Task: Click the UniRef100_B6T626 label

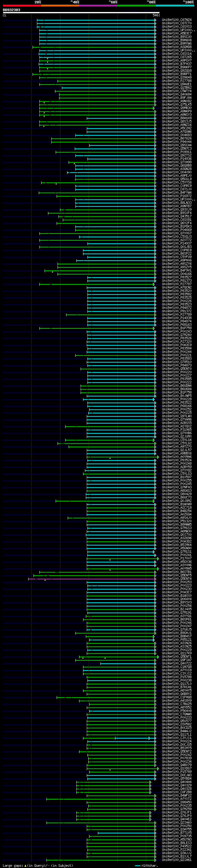Action: click(177, 139)
